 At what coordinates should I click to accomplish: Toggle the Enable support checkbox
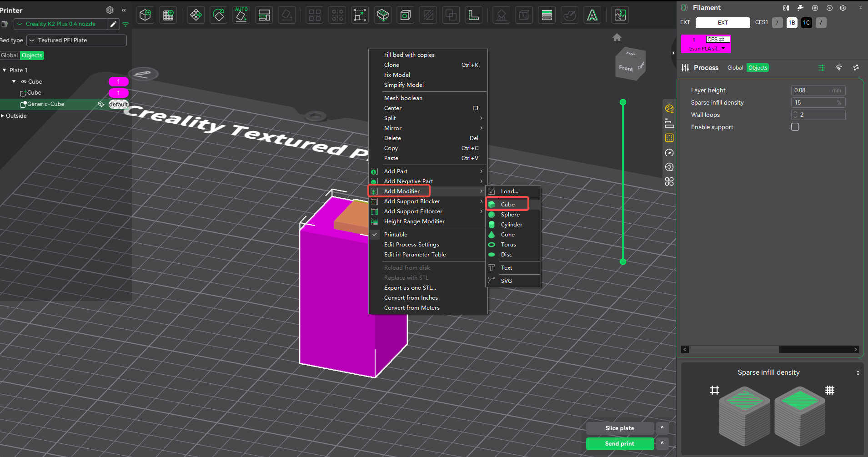[x=795, y=127]
